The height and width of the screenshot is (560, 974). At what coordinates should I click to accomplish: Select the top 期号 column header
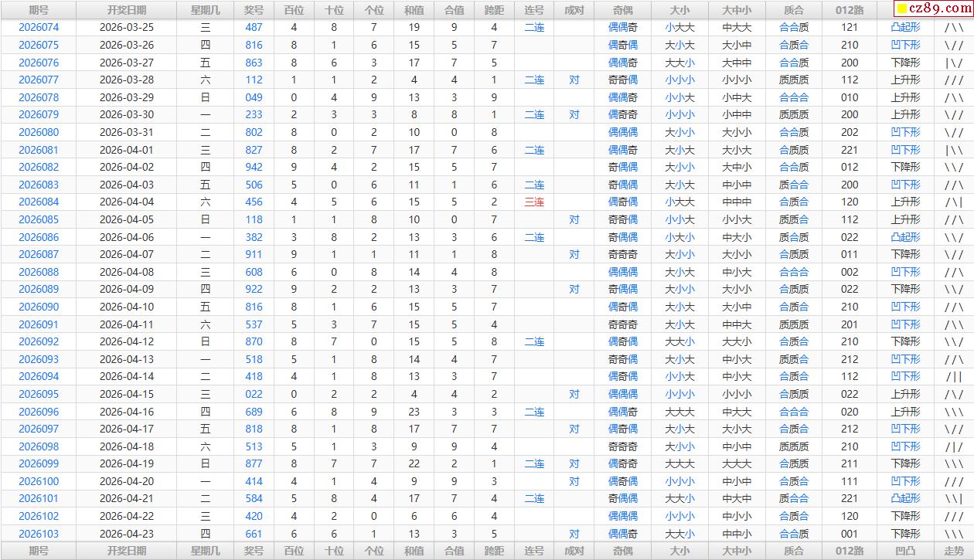pyautogui.click(x=39, y=10)
